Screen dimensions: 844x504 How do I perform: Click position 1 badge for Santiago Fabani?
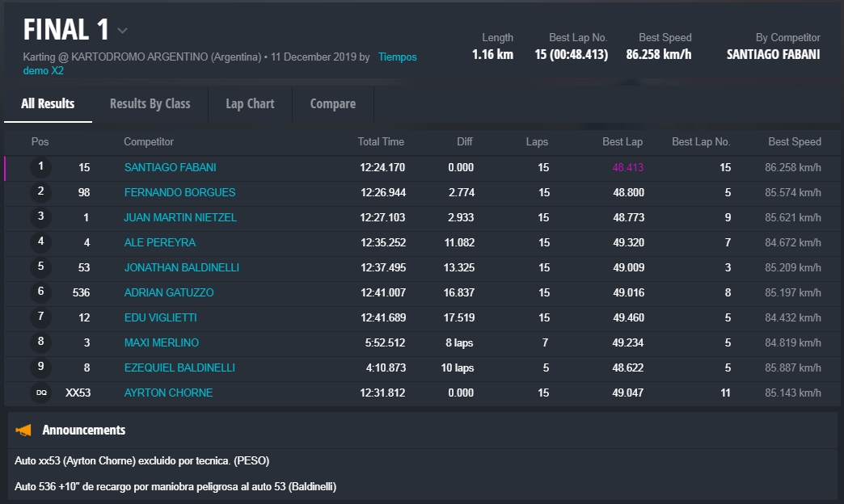pyautogui.click(x=40, y=168)
